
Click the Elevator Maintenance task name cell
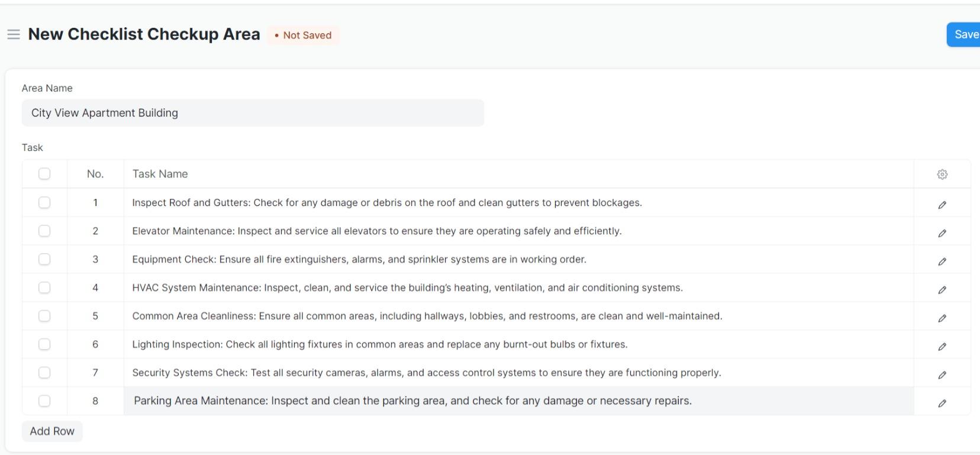tap(376, 231)
